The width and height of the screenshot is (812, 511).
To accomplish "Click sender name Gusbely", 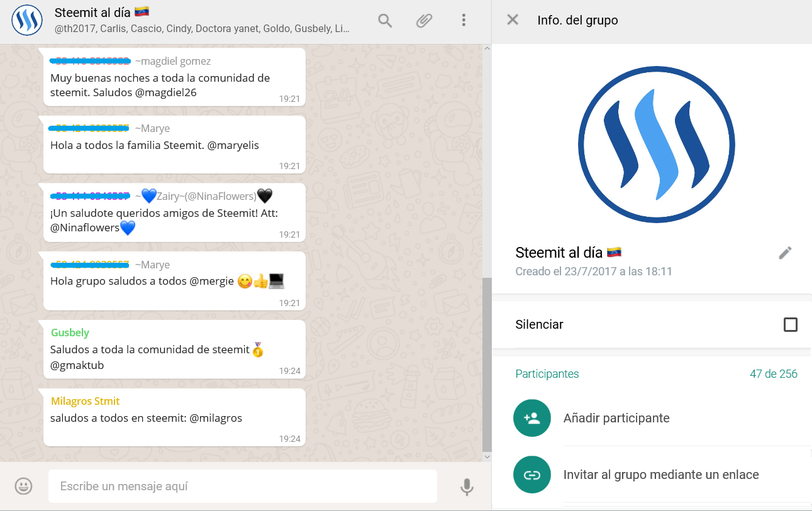I will (x=70, y=332).
